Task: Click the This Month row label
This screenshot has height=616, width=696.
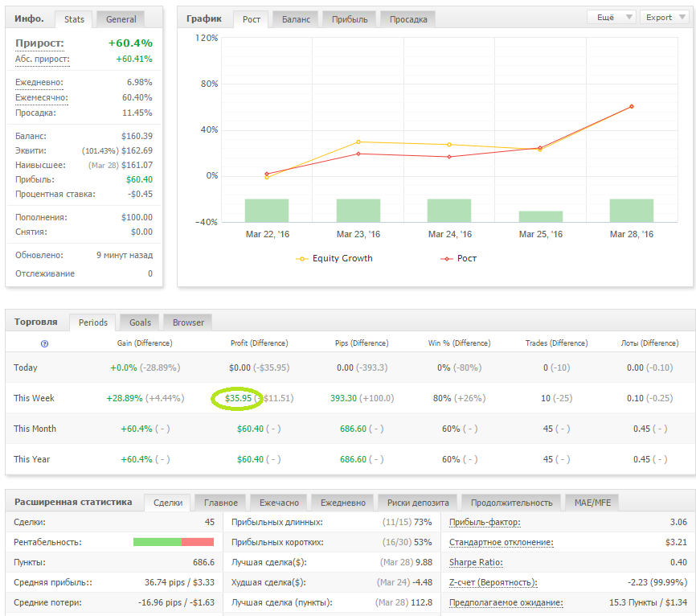Action: 35,429
